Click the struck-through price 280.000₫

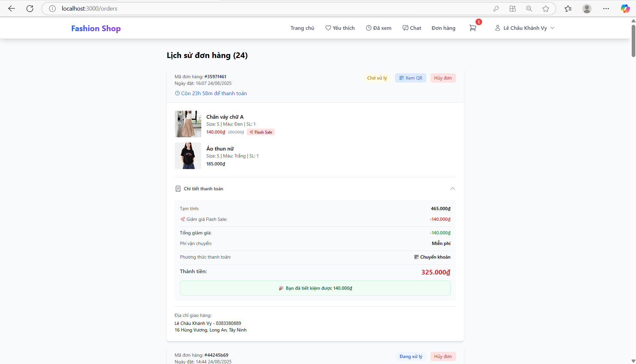coord(236,132)
